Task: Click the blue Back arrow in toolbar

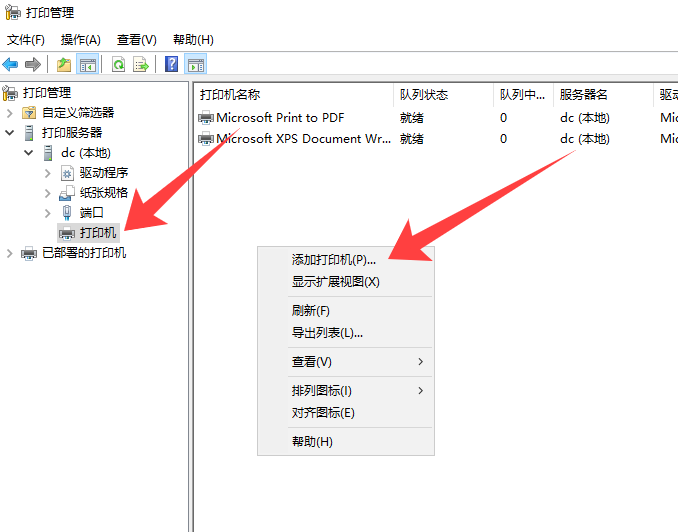Action: click(11, 65)
